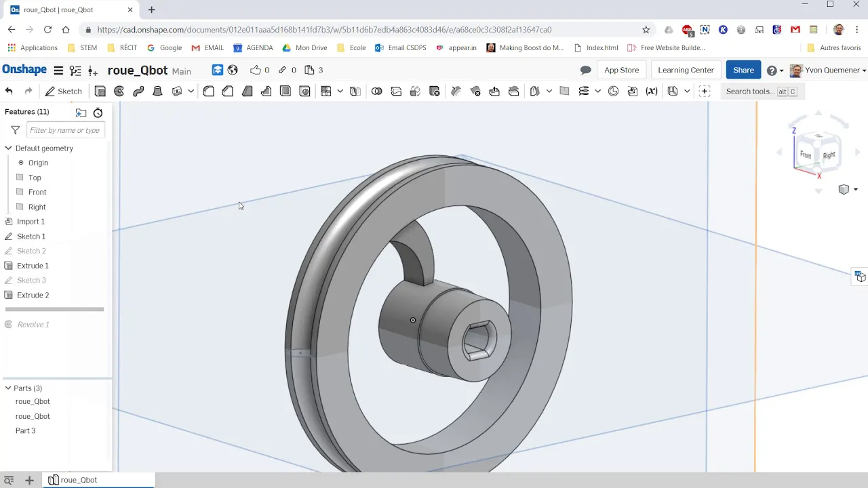Click the insert feature icon beside history
The width and height of the screenshot is (868, 488).
pyautogui.click(x=93, y=70)
